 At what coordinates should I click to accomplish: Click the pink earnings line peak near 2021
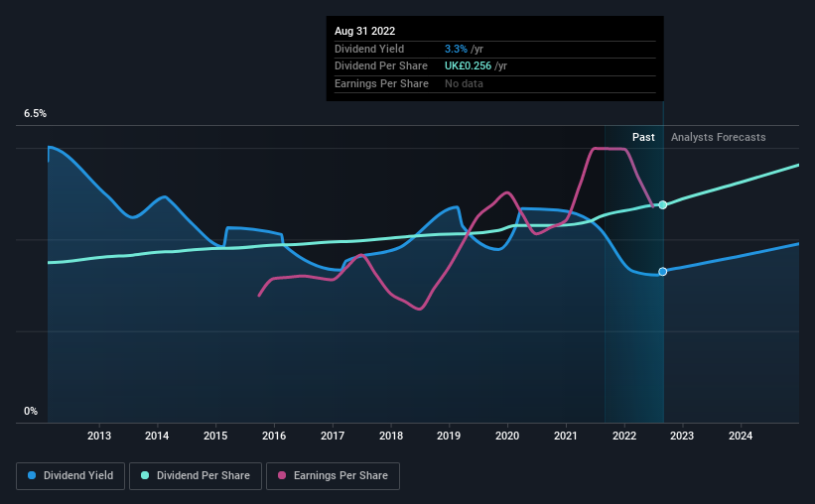click(610, 149)
